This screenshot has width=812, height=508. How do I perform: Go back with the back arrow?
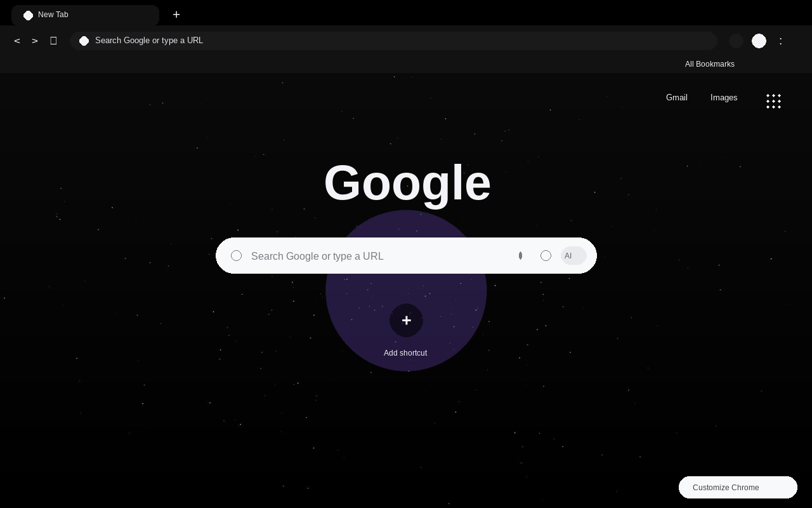coord(17,41)
